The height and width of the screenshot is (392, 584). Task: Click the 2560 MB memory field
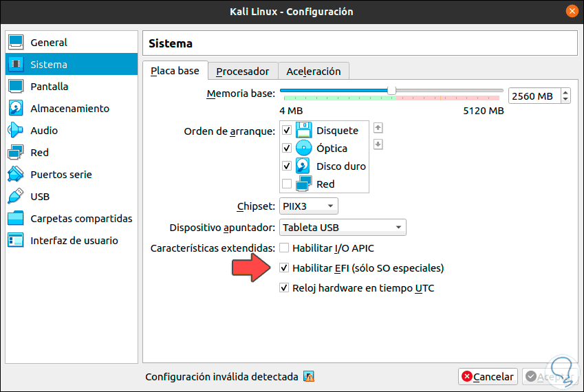534,96
